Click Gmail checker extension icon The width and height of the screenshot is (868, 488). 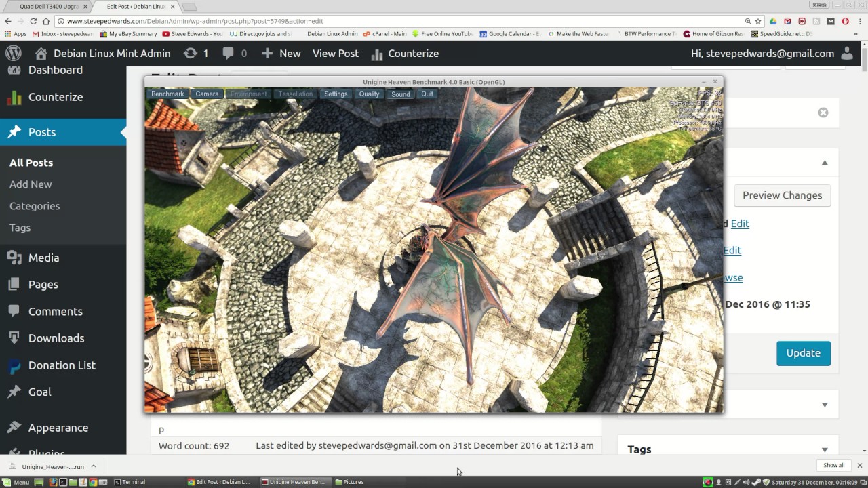click(x=787, y=21)
